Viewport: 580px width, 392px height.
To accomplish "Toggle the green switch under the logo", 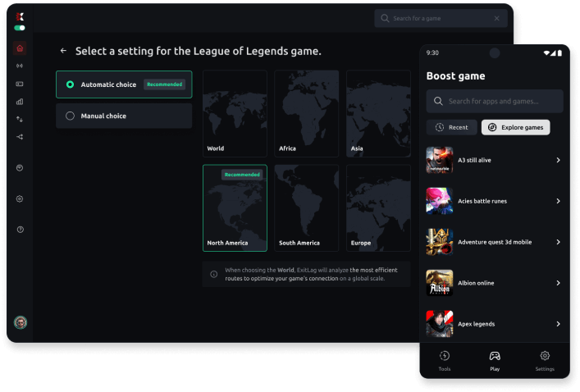I will (x=20, y=28).
